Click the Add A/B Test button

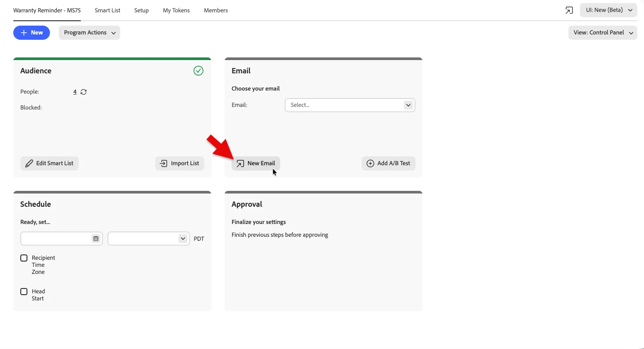[389, 163]
